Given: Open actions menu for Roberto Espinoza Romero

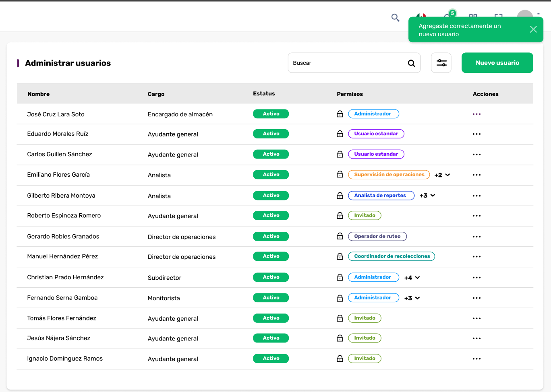Looking at the screenshot, I should [477, 216].
